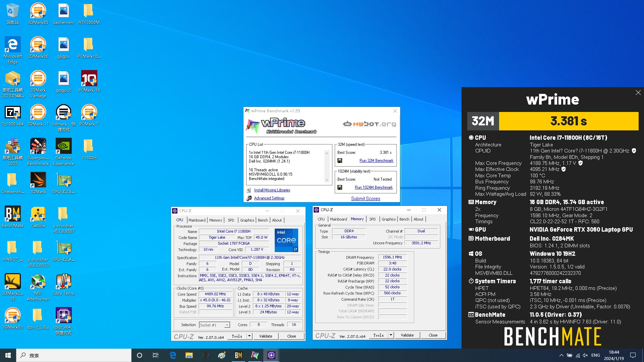Expand Tools dropdown arrow in left CPU-Z
Screen dimensions: 644x362
[x=249, y=336]
